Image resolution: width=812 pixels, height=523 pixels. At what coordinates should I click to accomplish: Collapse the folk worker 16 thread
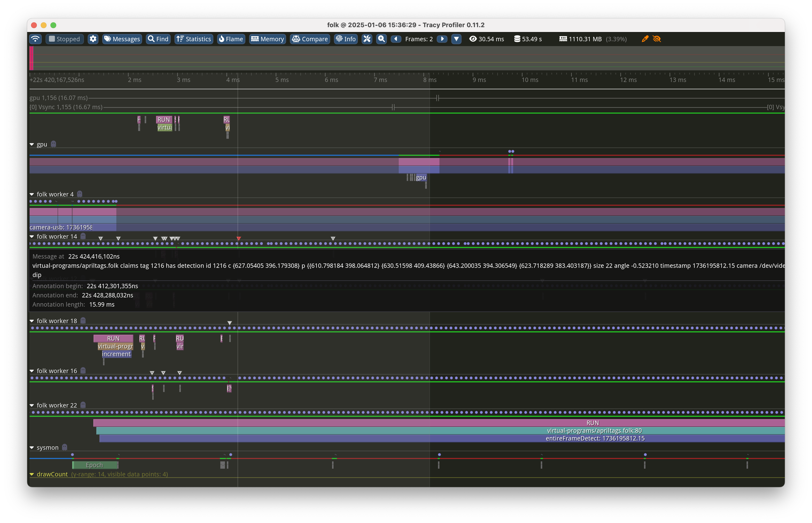(32, 371)
